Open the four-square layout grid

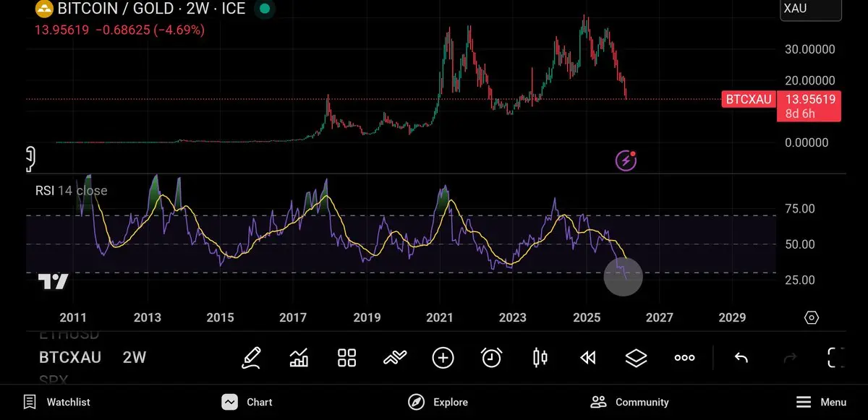(347, 358)
